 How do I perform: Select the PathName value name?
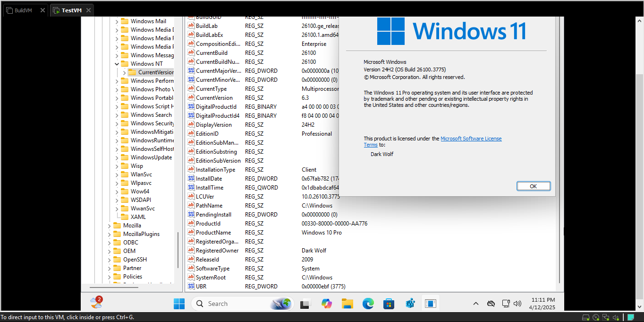(209, 206)
